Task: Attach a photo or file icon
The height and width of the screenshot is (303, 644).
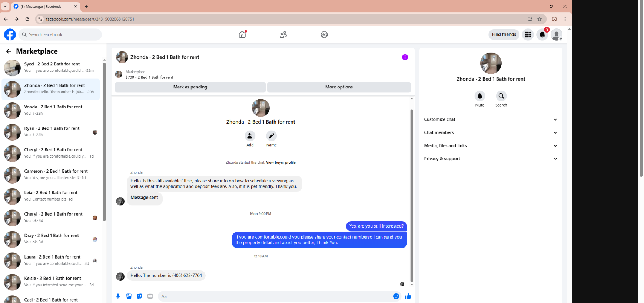Action: click(x=129, y=296)
